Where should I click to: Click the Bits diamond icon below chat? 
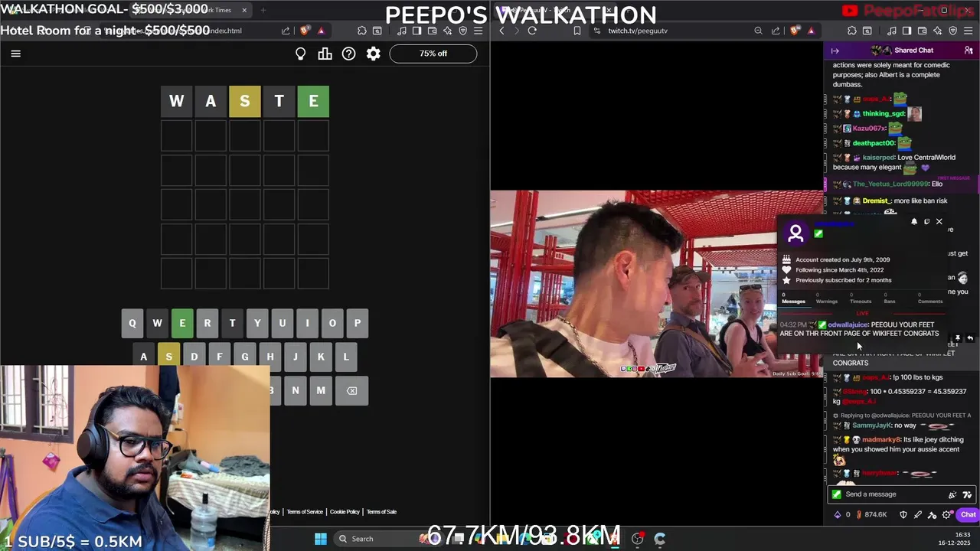click(837, 515)
